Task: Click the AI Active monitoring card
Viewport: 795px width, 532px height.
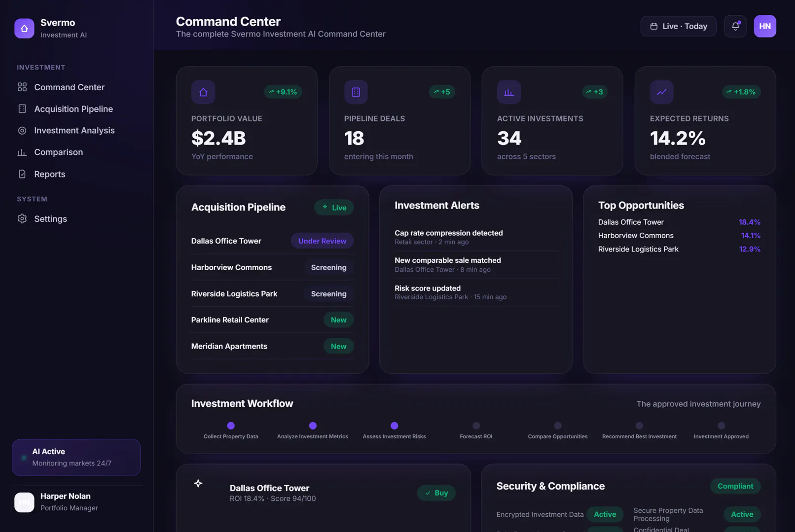Action: click(76, 458)
